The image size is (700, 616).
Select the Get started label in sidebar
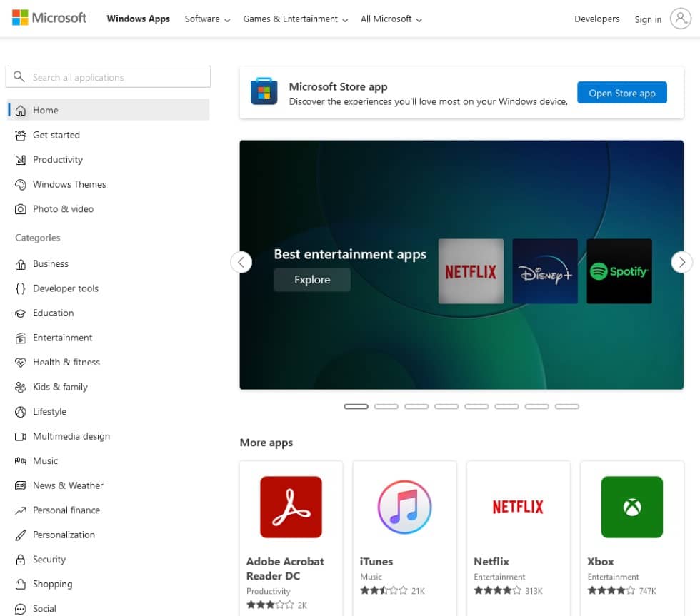(x=56, y=135)
